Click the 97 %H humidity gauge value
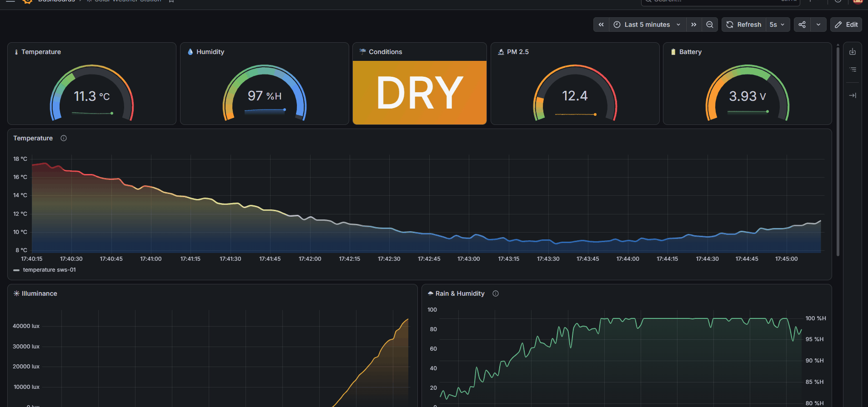Image resolution: width=868 pixels, height=407 pixels. click(x=265, y=96)
